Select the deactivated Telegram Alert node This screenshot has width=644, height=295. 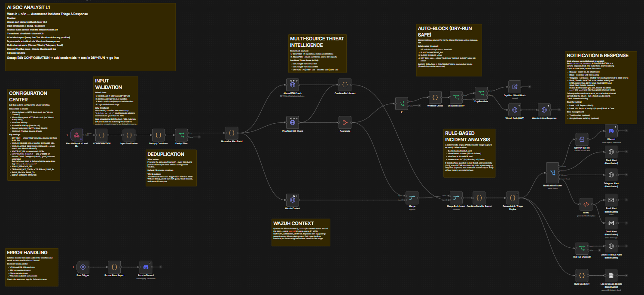[x=611, y=175]
